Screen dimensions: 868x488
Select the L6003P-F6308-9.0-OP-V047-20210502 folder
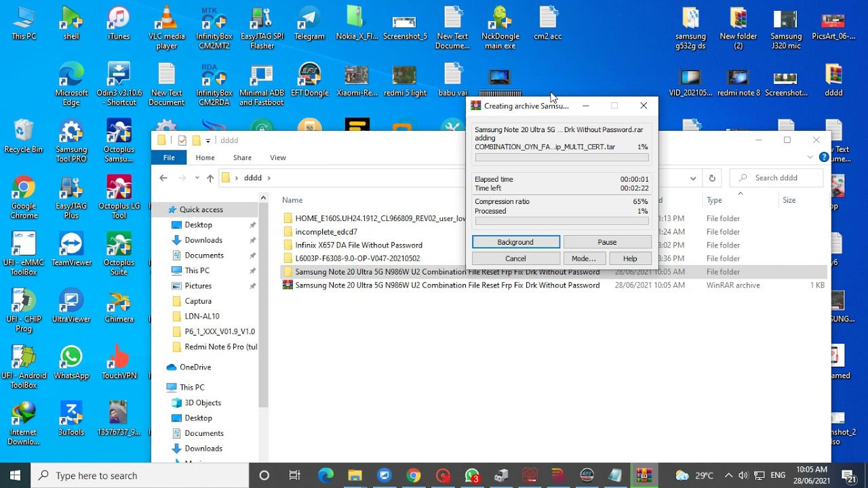point(357,258)
